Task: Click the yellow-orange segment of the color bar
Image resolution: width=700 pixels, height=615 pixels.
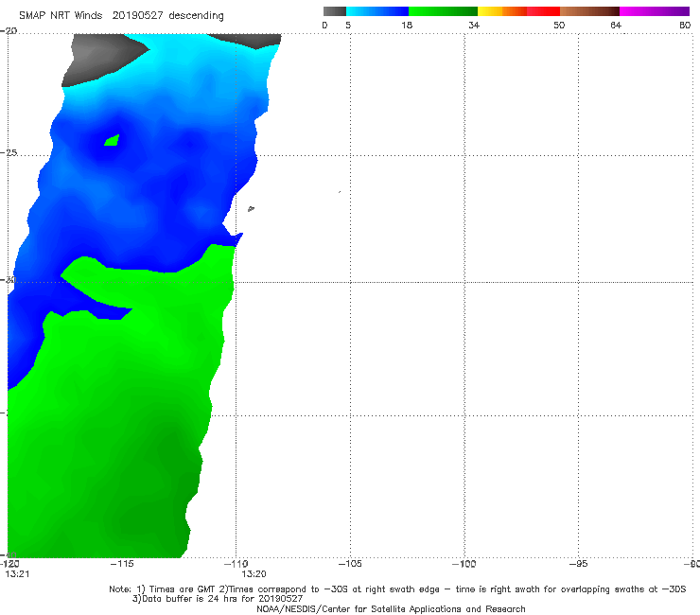Action: pyautogui.click(x=501, y=11)
